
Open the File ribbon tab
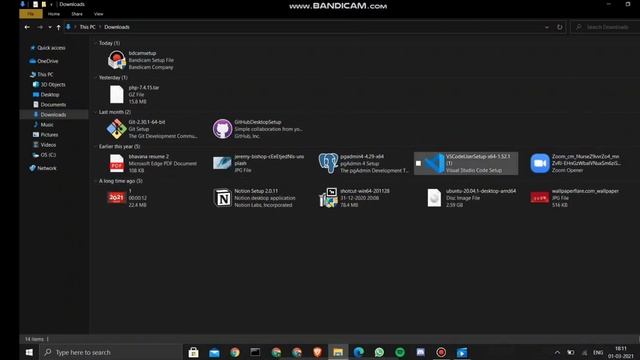coord(31,14)
